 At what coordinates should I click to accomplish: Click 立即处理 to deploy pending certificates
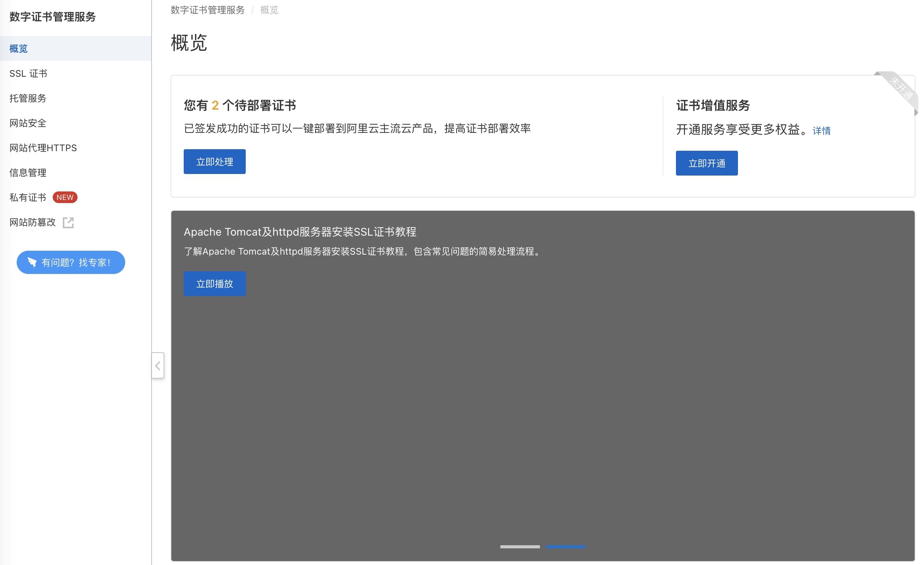tap(214, 161)
